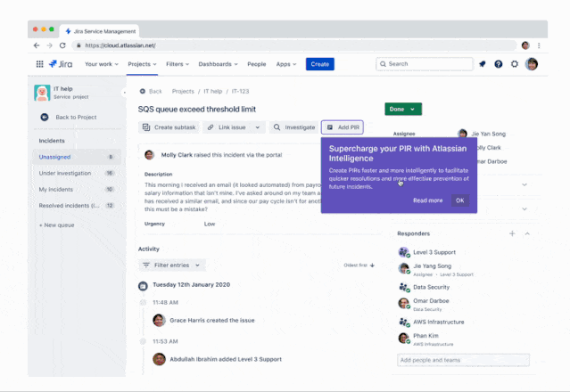Open the Your work menu
The image size is (570, 392).
[x=102, y=64]
